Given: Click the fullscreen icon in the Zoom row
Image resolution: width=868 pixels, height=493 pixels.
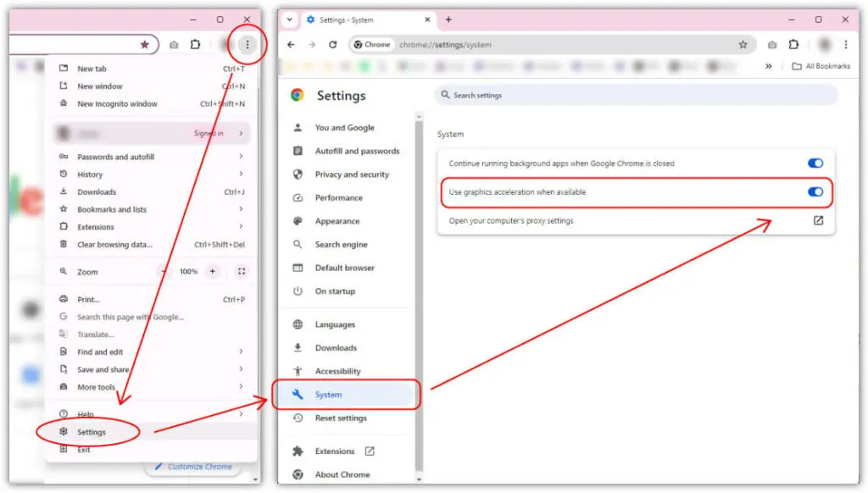Looking at the screenshot, I should 242,272.
